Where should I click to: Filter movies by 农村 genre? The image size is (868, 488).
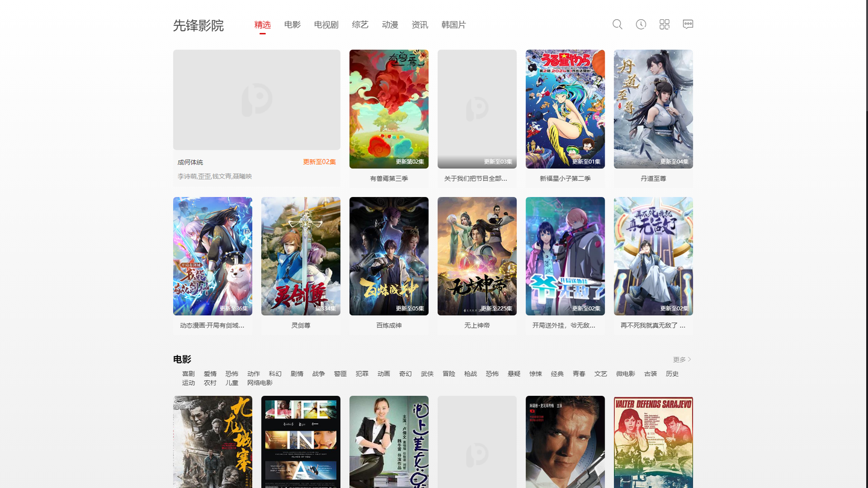coord(210,383)
